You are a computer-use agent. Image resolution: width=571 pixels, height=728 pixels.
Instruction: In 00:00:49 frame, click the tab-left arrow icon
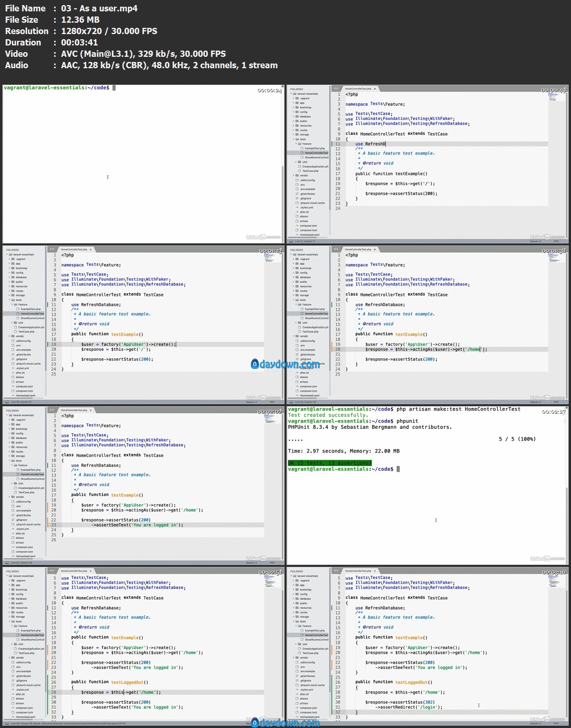coord(334,89)
